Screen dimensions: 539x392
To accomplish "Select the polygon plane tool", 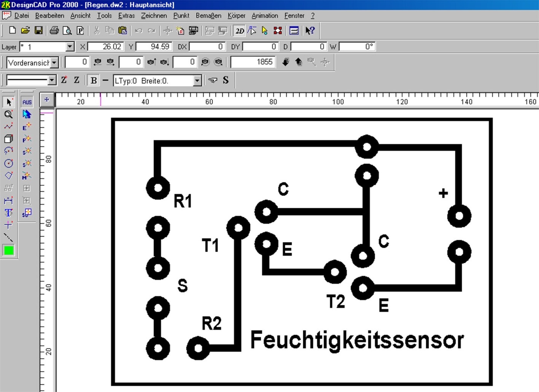I will tap(8, 175).
